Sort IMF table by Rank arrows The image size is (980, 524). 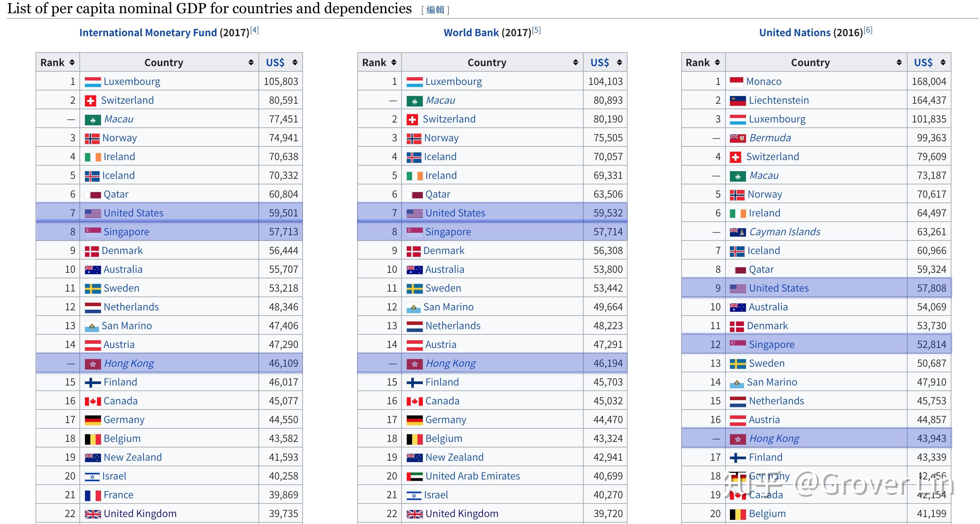pos(72,62)
